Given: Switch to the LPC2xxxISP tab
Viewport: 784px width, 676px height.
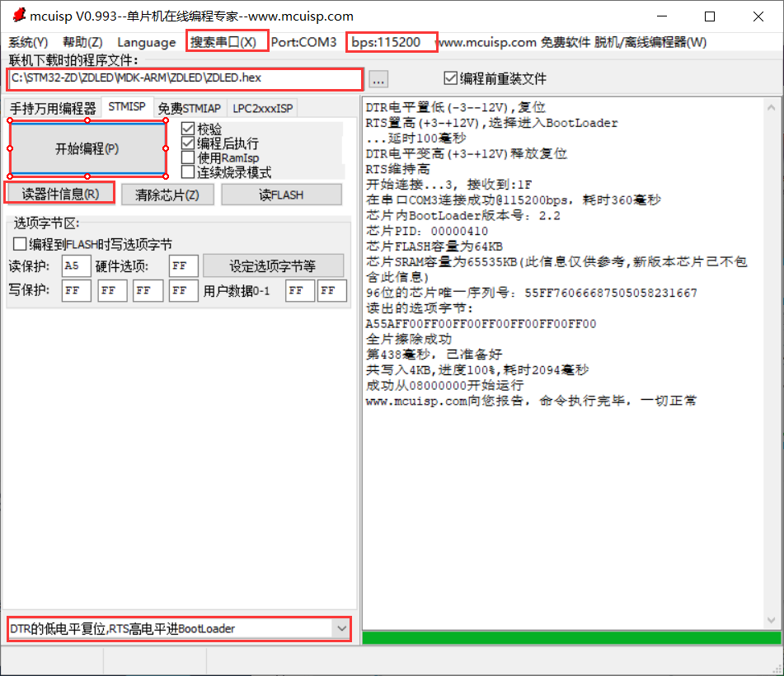Looking at the screenshot, I should click(x=262, y=108).
